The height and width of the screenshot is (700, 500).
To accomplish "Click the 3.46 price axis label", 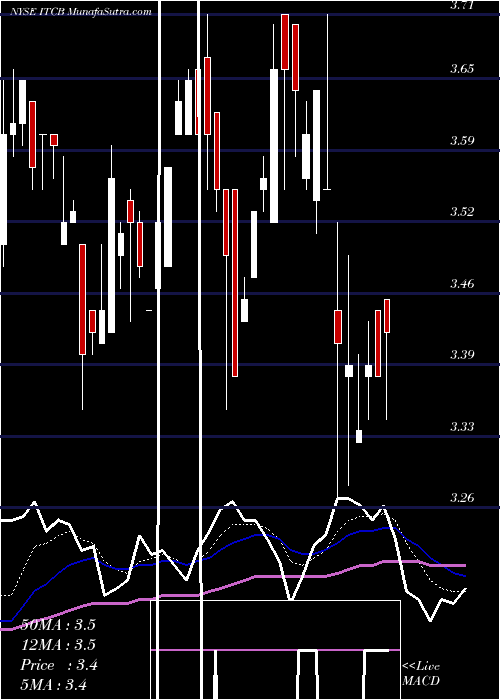I will pos(462,283).
